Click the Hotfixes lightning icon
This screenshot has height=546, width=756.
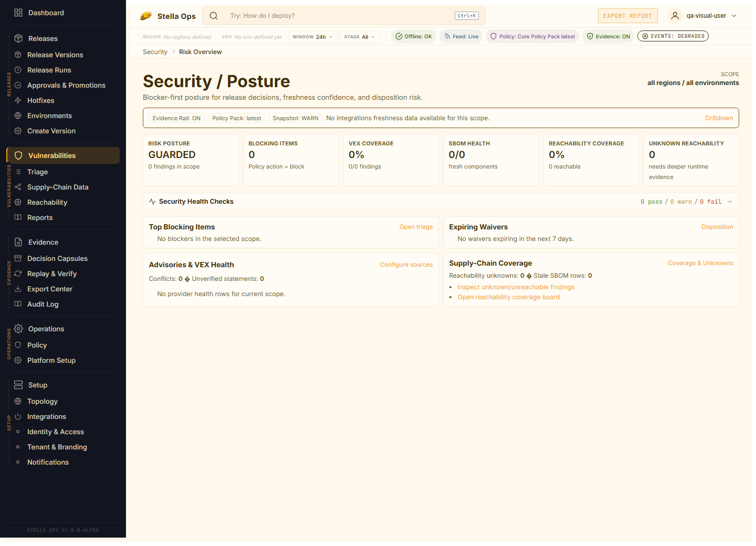click(x=18, y=100)
